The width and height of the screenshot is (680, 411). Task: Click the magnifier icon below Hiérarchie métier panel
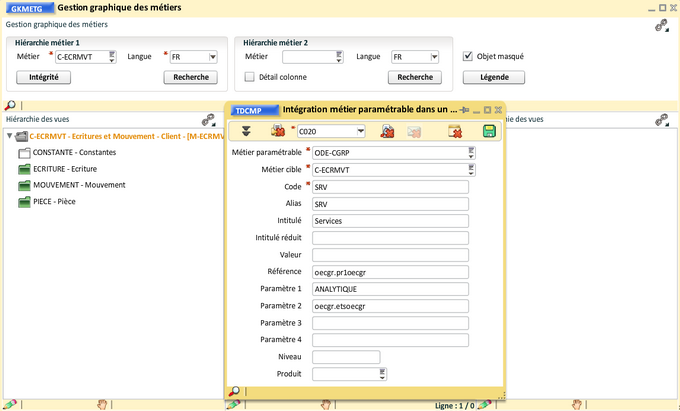click(x=10, y=105)
